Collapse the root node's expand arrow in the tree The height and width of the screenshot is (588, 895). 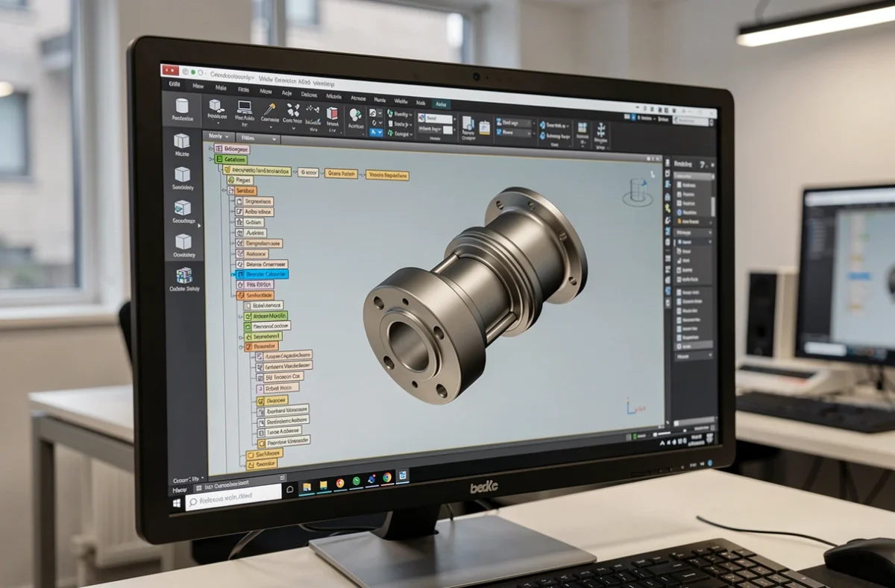click(210, 149)
